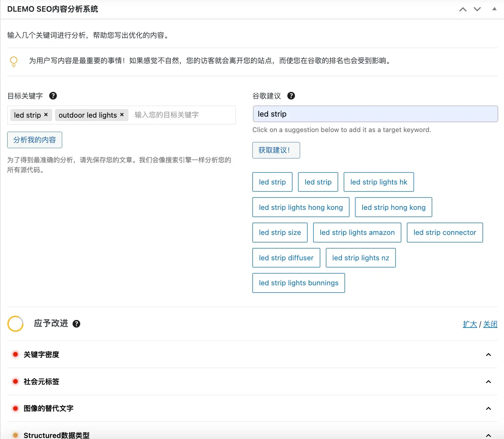This screenshot has height=439, width=504.
Task: Expand the 社会元标签 section
Action: tap(488, 382)
